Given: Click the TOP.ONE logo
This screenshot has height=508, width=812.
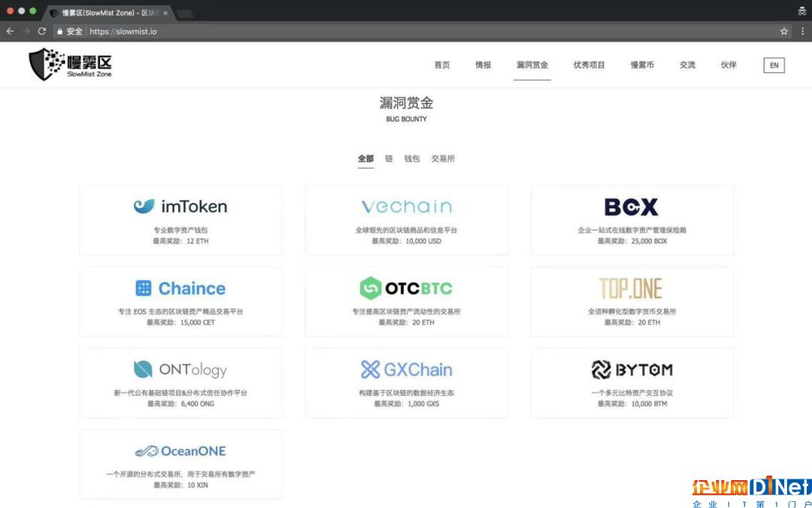Looking at the screenshot, I should [x=631, y=288].
